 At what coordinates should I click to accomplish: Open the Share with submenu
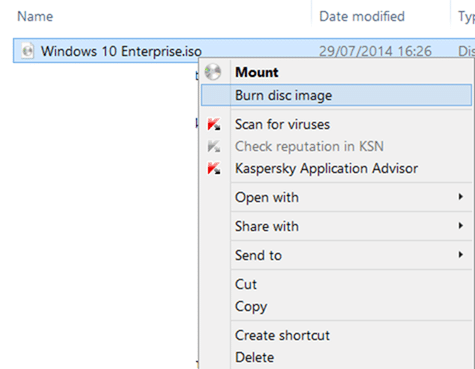[336, 226]
